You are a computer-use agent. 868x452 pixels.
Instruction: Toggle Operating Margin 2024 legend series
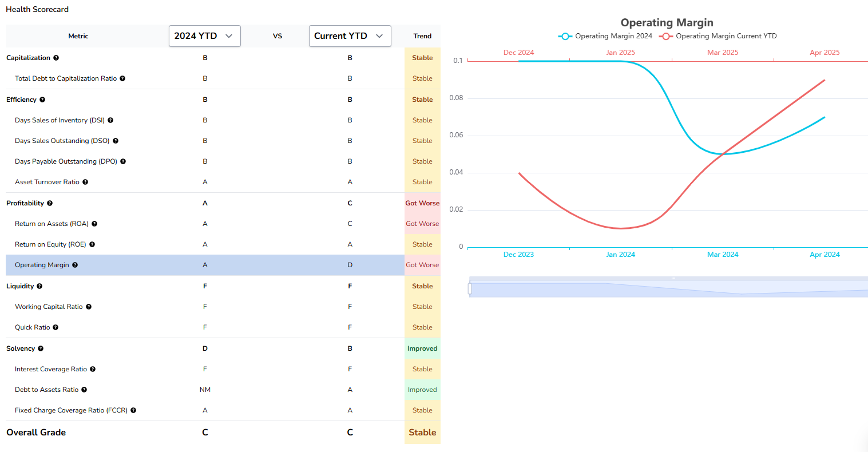click(x=605, y=36)
